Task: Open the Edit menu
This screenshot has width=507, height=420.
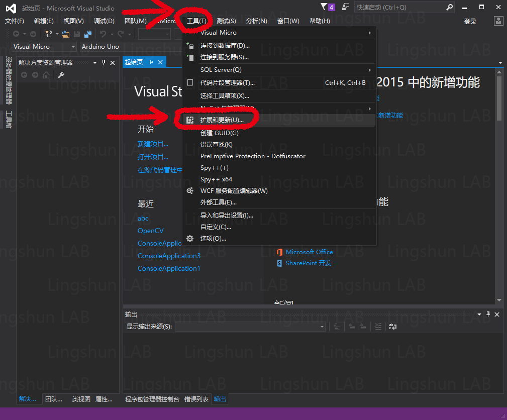Action: click(x=44, y=21)
